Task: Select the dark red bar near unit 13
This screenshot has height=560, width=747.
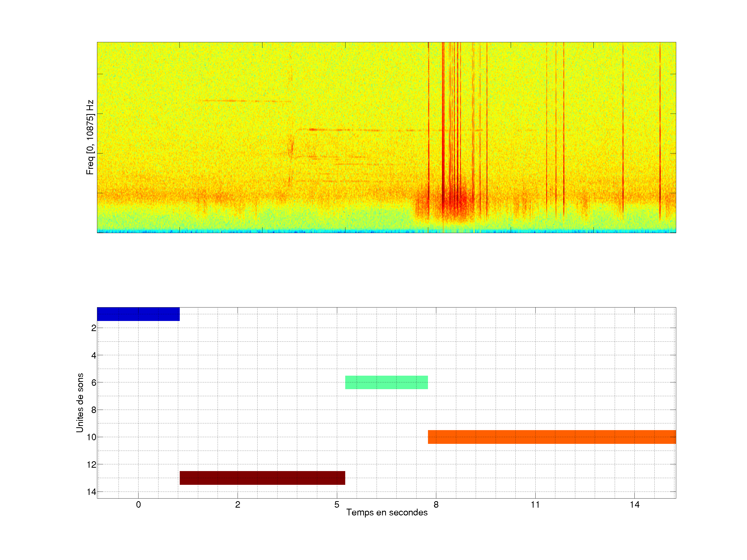Action: [262, 478]
